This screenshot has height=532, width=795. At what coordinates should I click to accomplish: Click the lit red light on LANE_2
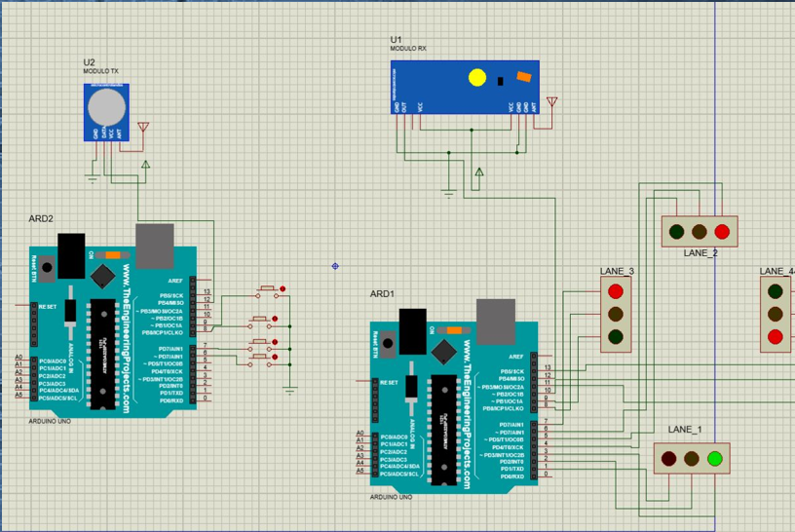click(x=722, y=232)
